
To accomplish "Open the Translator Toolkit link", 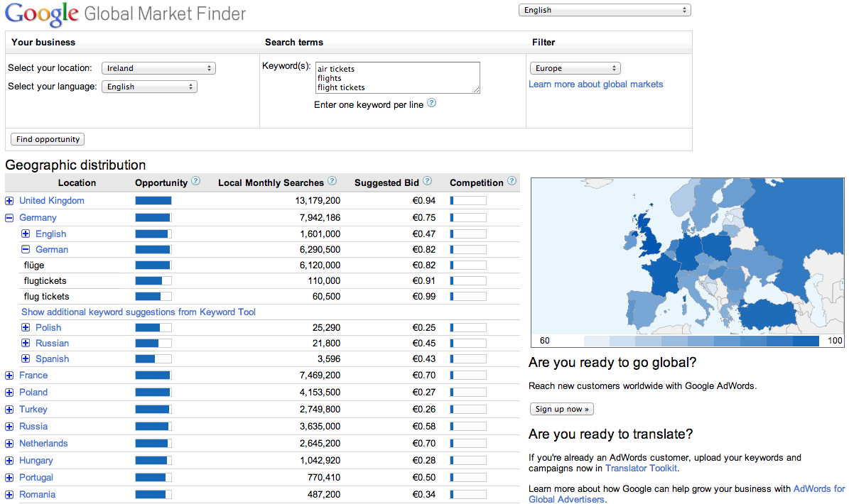I will [x=641, y=469].
